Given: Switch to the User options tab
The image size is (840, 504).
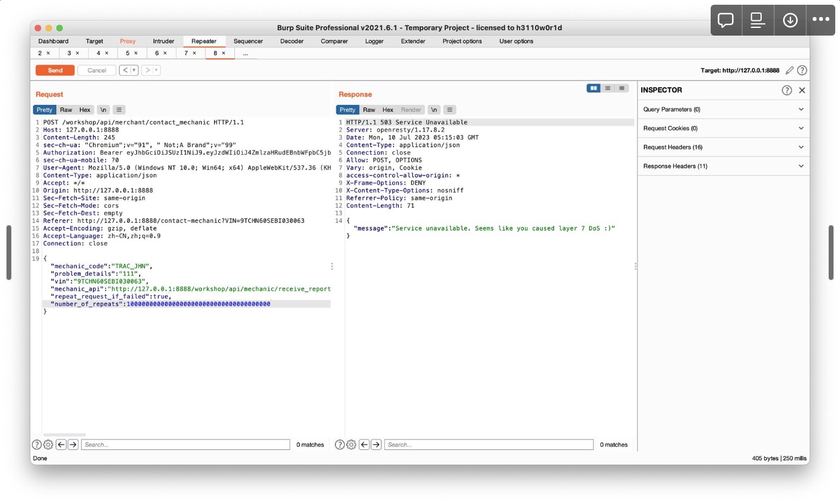Looking at the screenshot, I should pyautogui.click(x=516, y=42).
